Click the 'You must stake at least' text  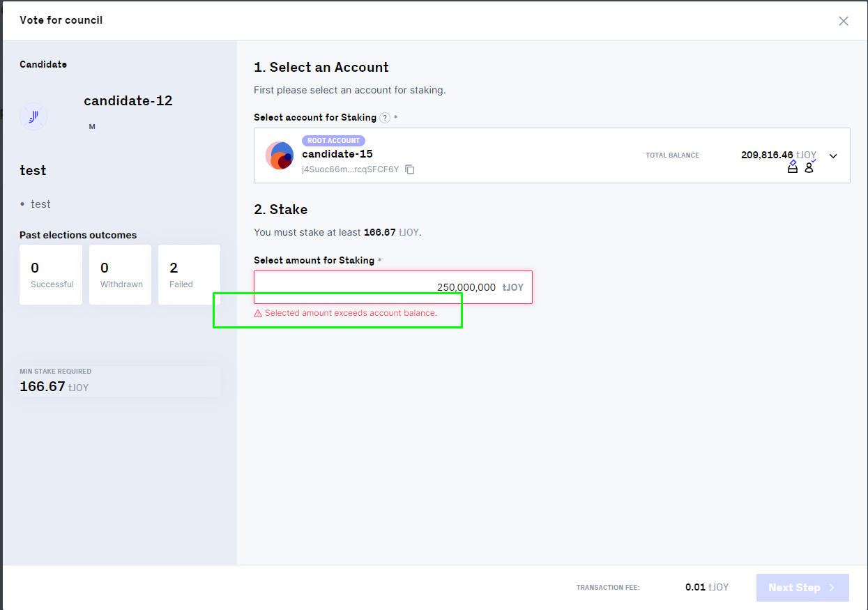307,232
